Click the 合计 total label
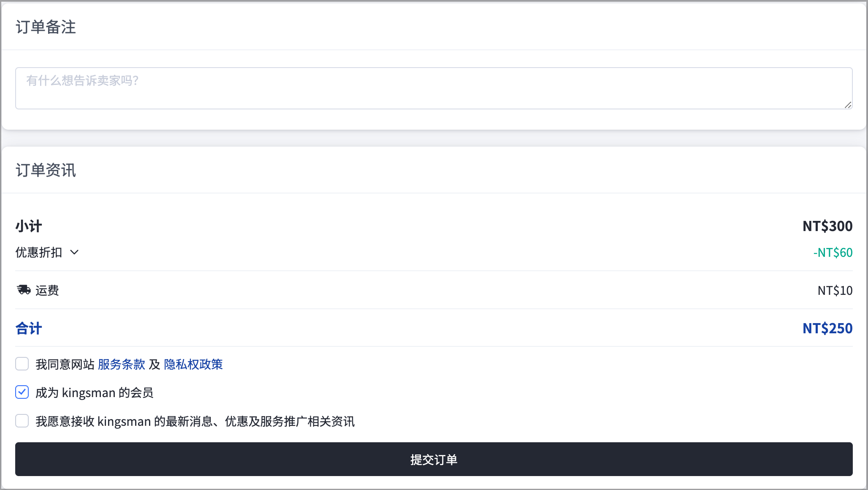The height and width of the screenshot is (490, 868). (29, 328)
